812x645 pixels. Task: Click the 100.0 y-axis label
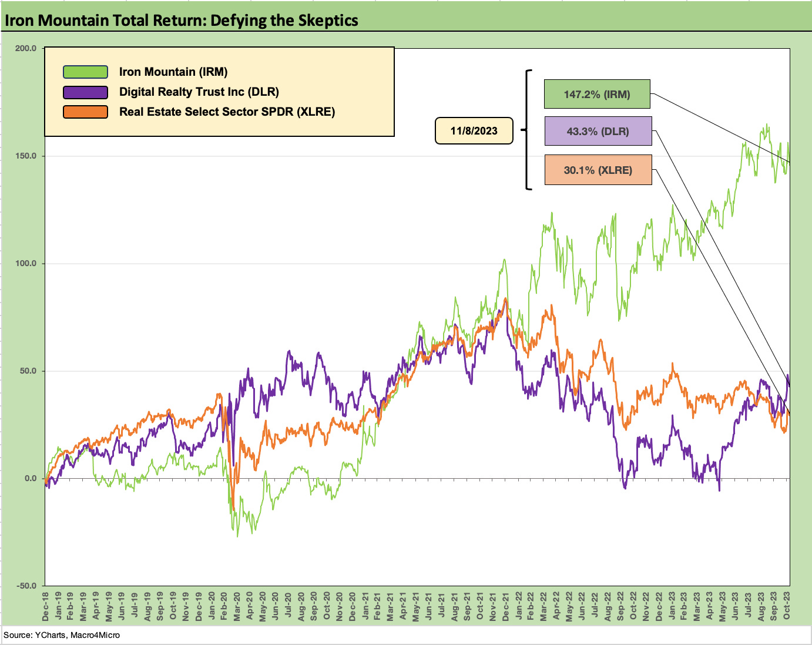tap(26, 263)
